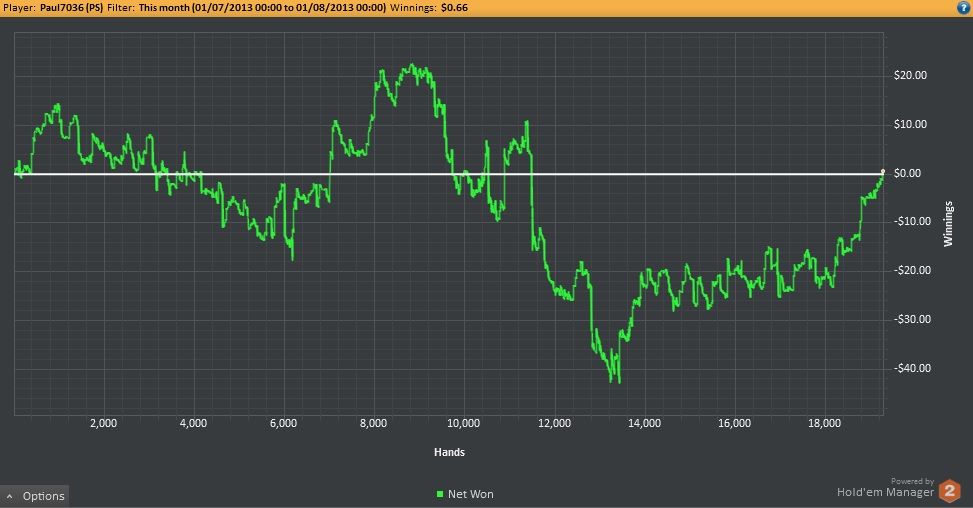Click the $0.66 winnings value in header
Screen dimensions: 973x508
454,7
